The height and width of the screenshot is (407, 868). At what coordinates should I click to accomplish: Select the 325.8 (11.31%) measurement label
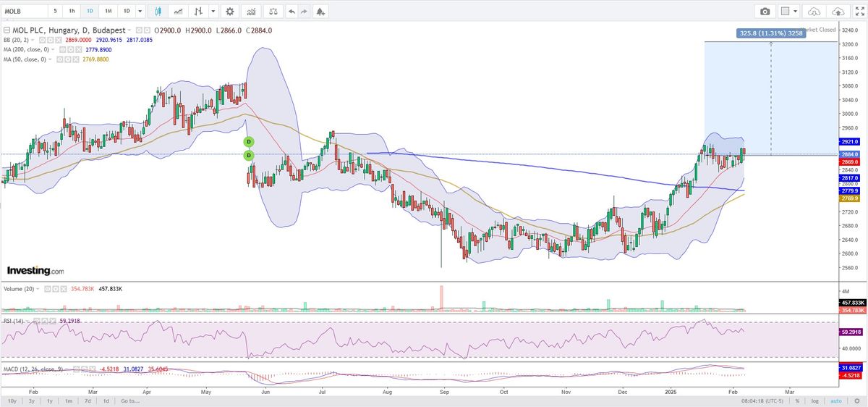coord(770,33)
